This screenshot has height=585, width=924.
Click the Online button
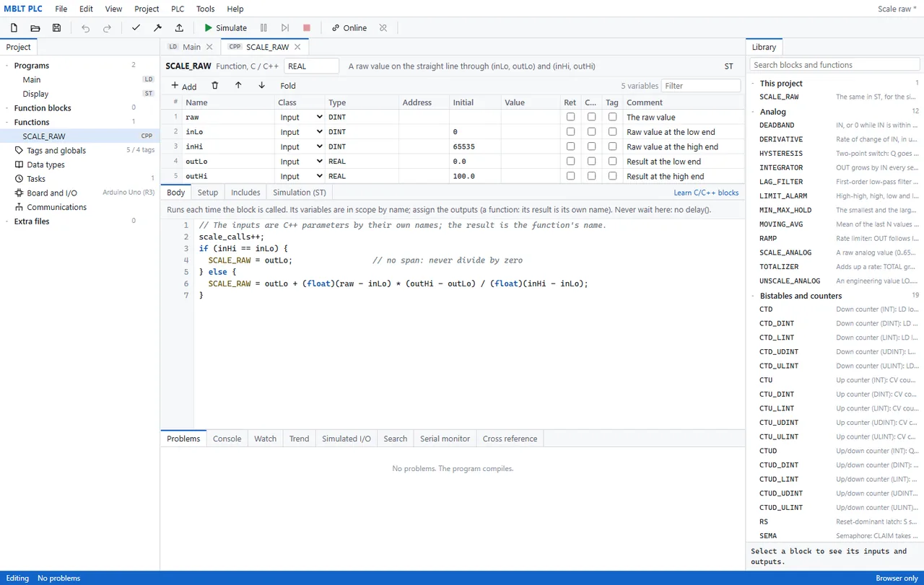(349, 28)
